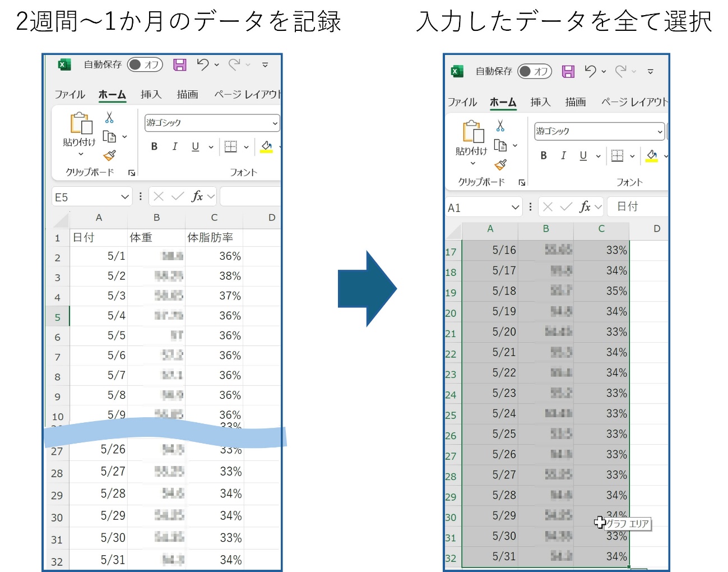Open Borders dropdown arrow in left window
This screenshot has height=572, width=728.
[246, 147]
